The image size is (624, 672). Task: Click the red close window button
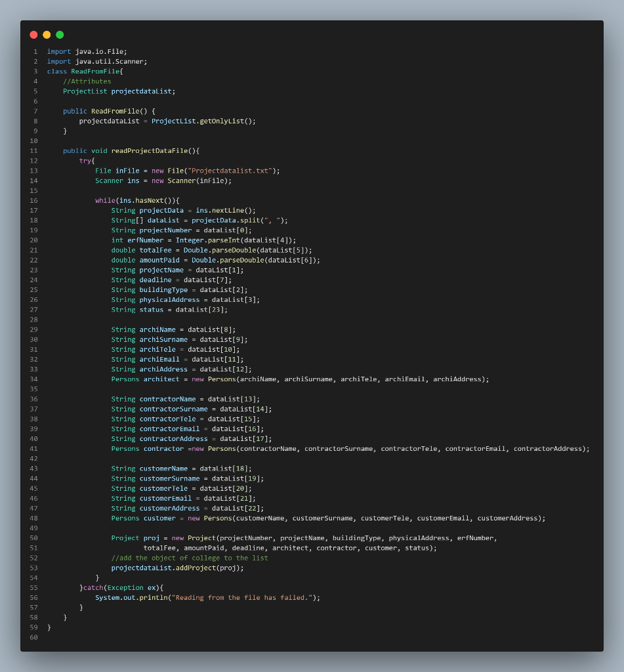click(33, 34)
